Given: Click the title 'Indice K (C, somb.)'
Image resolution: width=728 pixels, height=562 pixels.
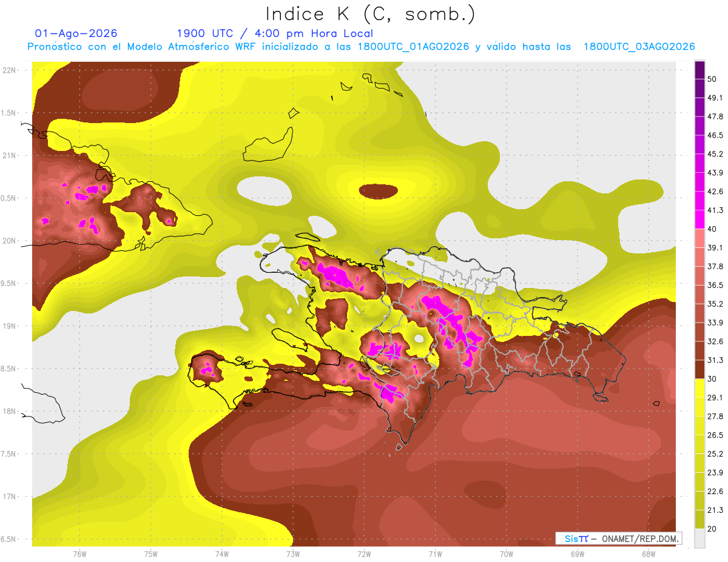Looking at the screenshot, I should (370, 14).
